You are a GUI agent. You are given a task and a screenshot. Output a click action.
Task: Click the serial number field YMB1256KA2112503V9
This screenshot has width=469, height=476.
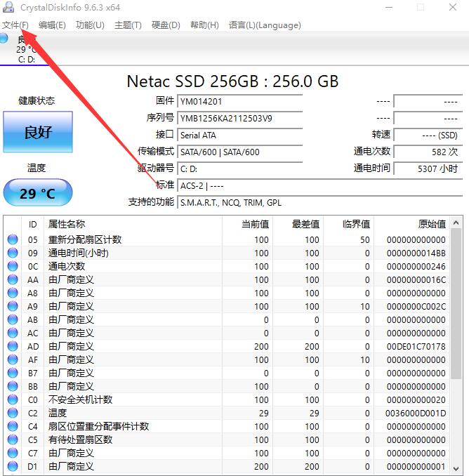tap(240, 118)
